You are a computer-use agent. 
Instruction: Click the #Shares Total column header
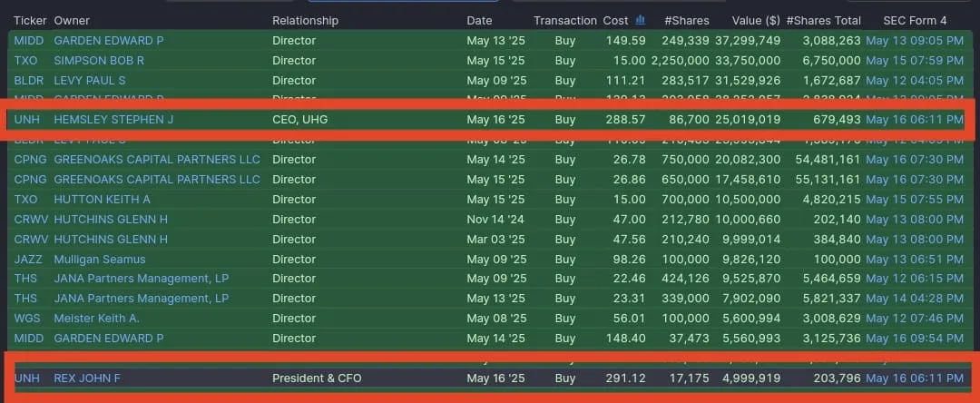(x=823, y=21)
